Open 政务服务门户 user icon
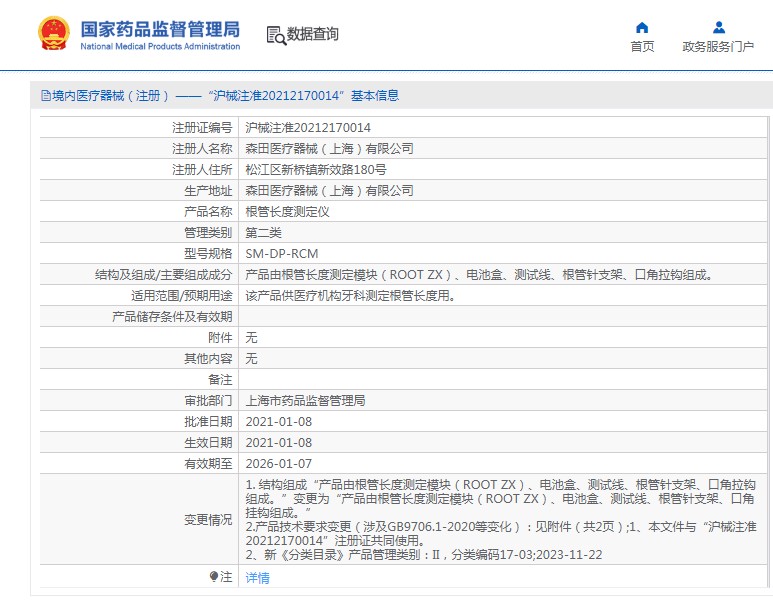 point(719,27)
